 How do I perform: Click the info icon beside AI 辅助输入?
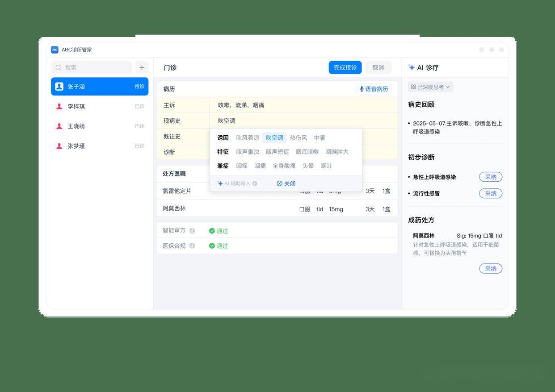(x=255, y=183)
